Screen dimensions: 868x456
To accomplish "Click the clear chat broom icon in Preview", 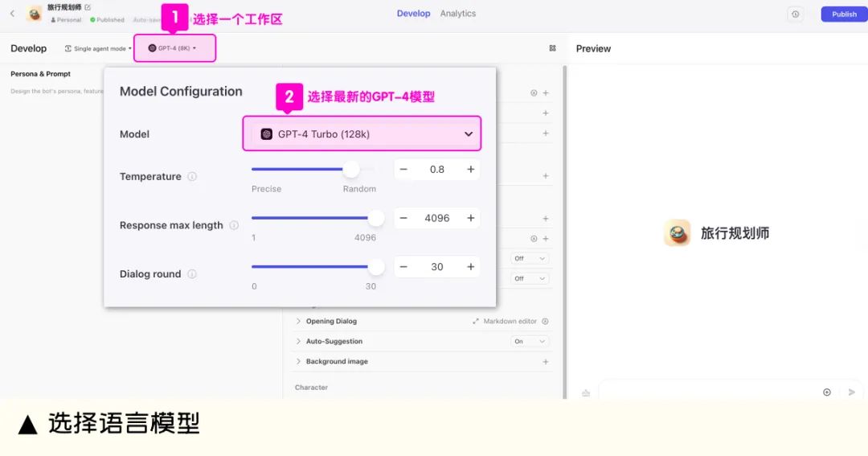I will point(586,392).
